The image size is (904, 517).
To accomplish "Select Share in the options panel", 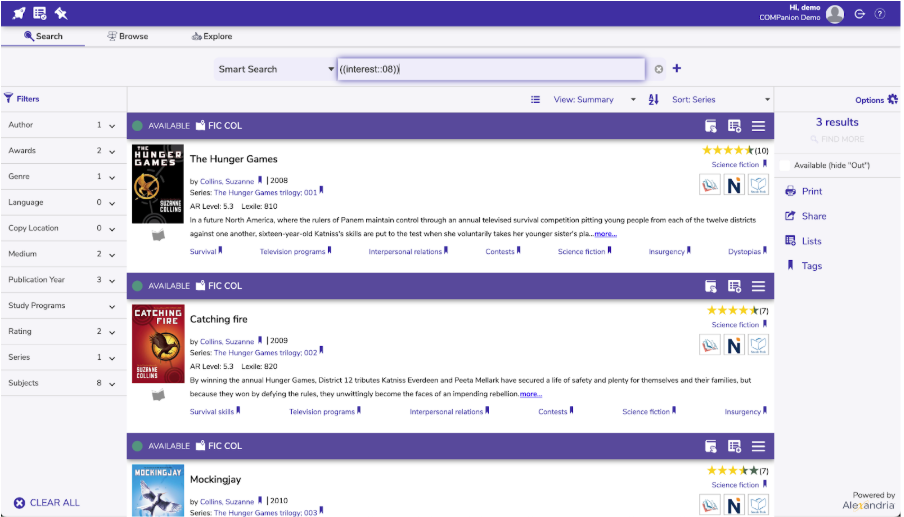I will pyautogui.click(x=805, y=216).
